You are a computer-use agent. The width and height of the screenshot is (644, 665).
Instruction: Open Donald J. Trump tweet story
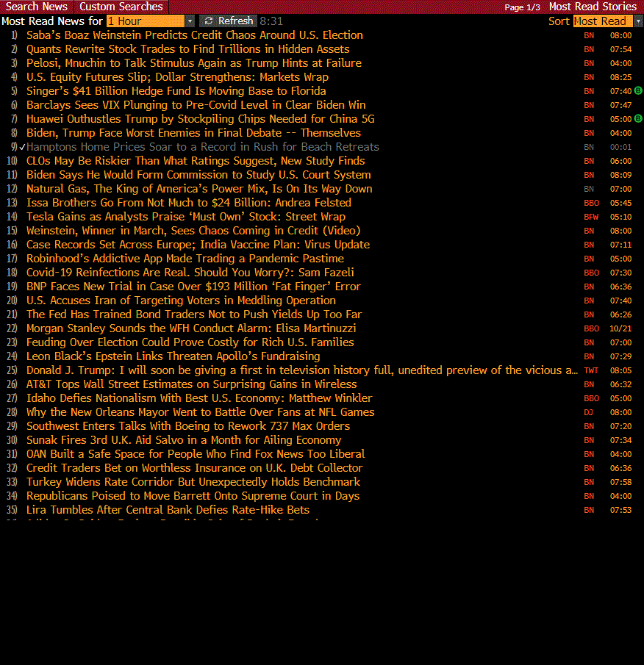coord(302,370)
